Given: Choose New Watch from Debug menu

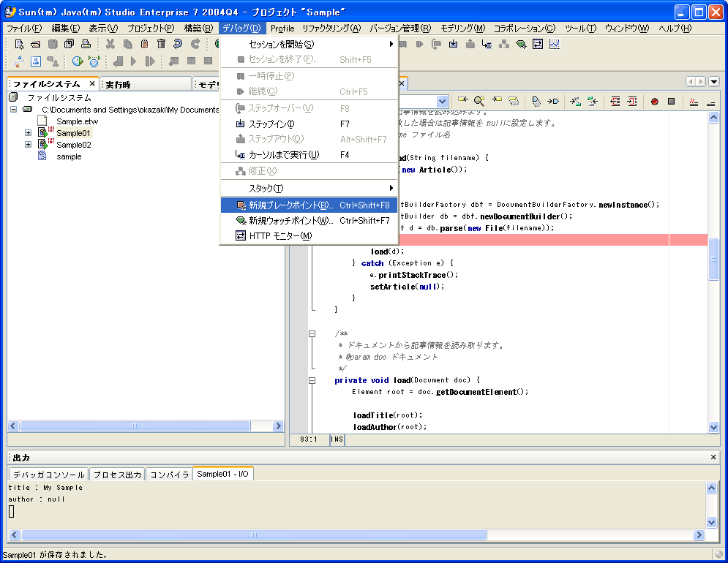Looking at the screenshot, I should coord(309,221).
